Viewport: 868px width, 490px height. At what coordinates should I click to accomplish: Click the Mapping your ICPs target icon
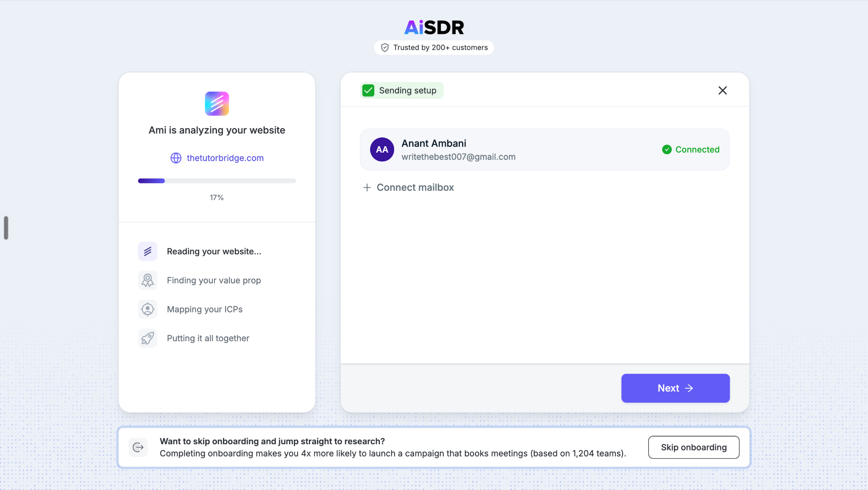click(147, 309)
